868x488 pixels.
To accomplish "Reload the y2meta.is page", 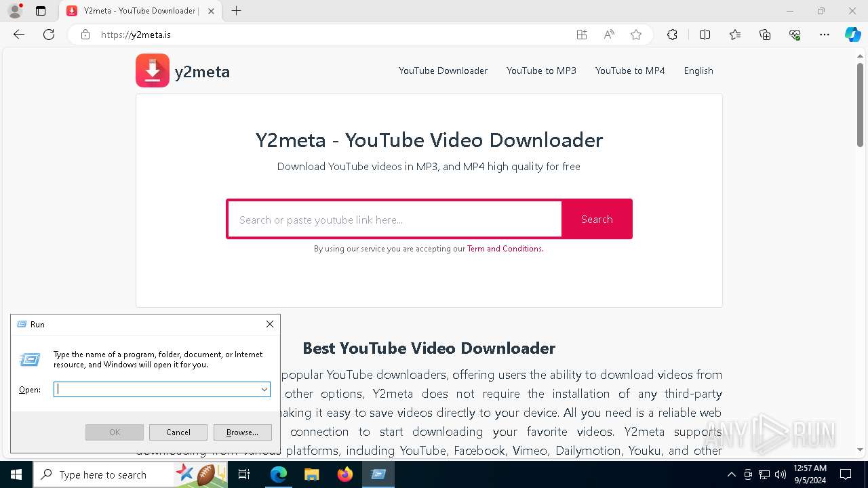I will pos(49,35).
